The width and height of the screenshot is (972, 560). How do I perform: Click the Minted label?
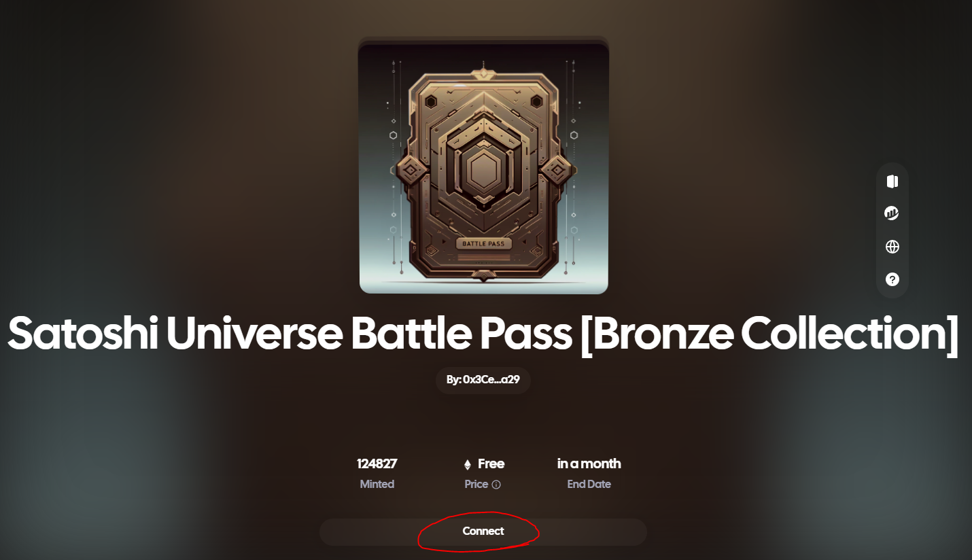point(377,485)
